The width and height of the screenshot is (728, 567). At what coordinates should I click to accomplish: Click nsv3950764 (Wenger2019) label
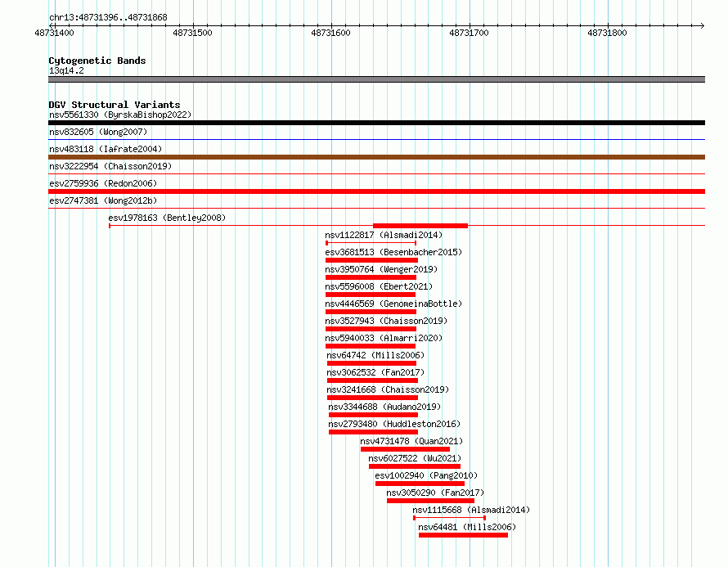(x=381, y=269)
